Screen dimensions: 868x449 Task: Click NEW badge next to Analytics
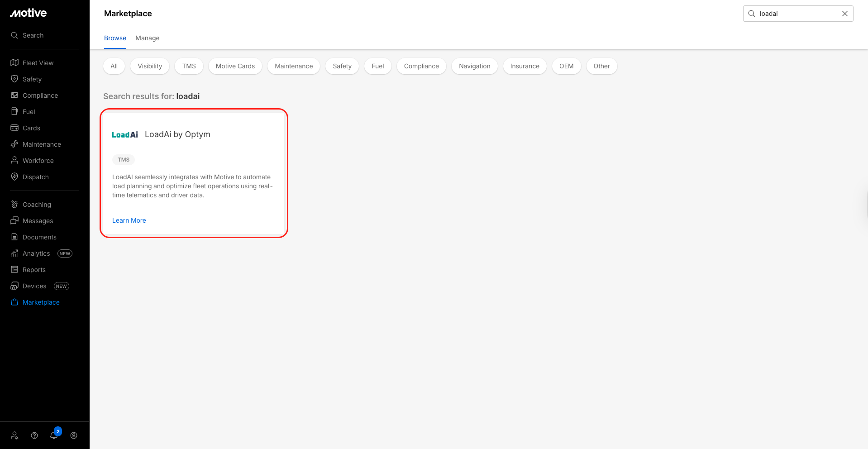[65, 253]
